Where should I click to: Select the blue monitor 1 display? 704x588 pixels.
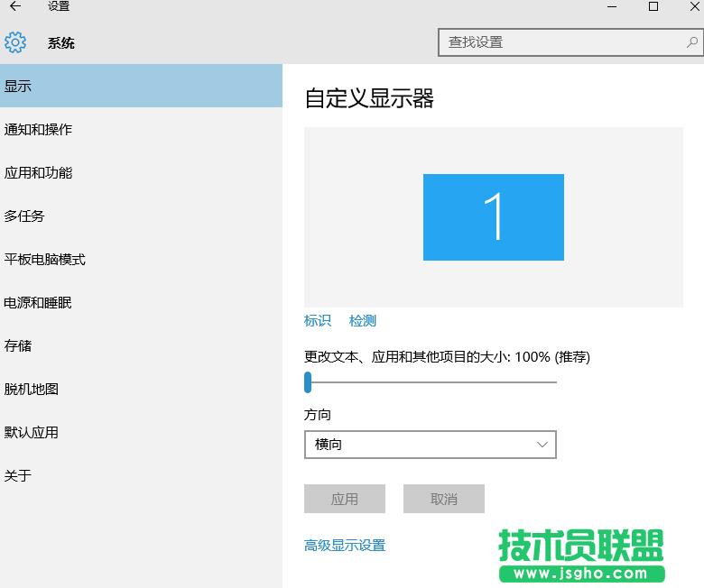click(494, 217)
